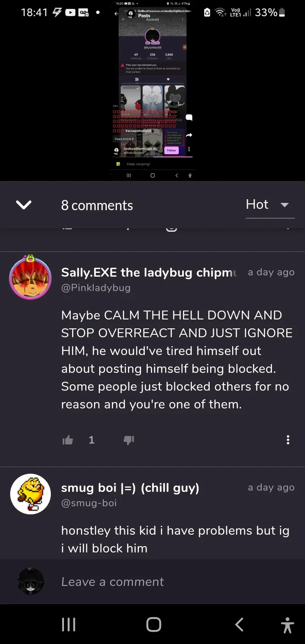Tap the Android home navigation button
Image resolution: width=305 pixels, height=644 pixels.
click(x=153, y=625)
